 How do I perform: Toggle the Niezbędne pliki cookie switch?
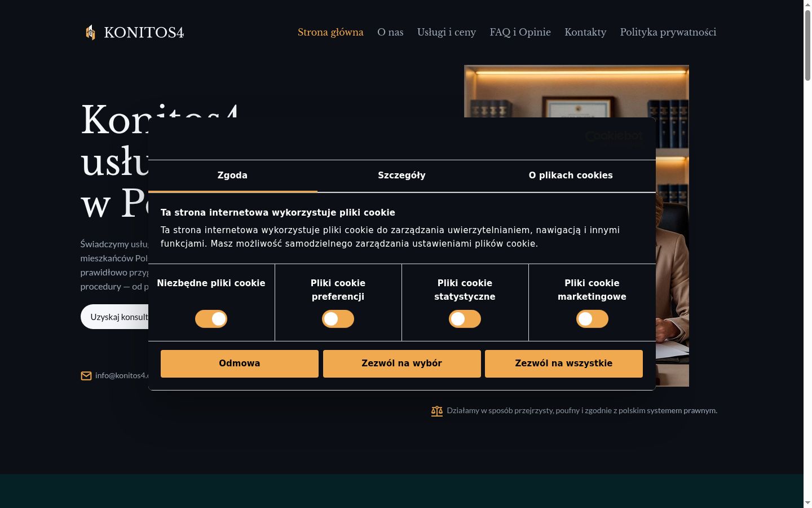coord(211,319)
